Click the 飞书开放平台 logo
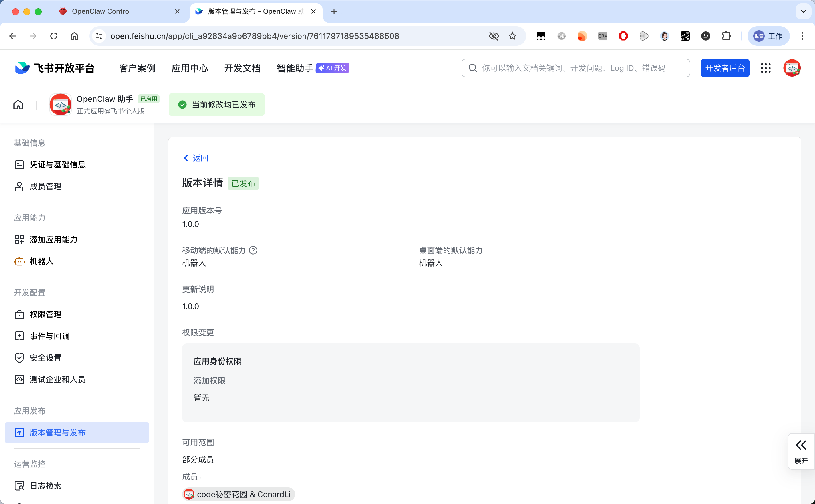Image resolution: width=815 pixels, height=504 pixels. pos(53,68)
